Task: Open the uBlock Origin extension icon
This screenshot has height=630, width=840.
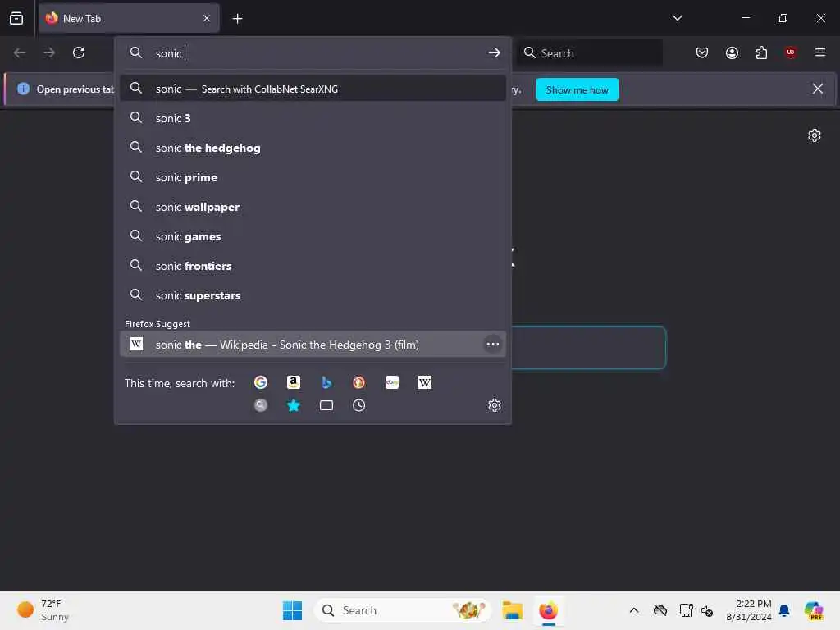Action: click(790, 52)
